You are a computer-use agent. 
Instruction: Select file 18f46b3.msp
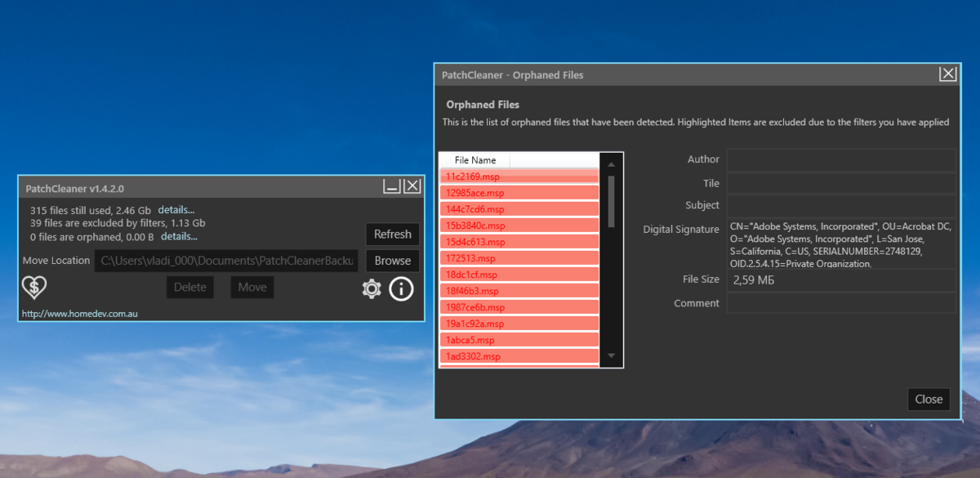click(519, 291)
